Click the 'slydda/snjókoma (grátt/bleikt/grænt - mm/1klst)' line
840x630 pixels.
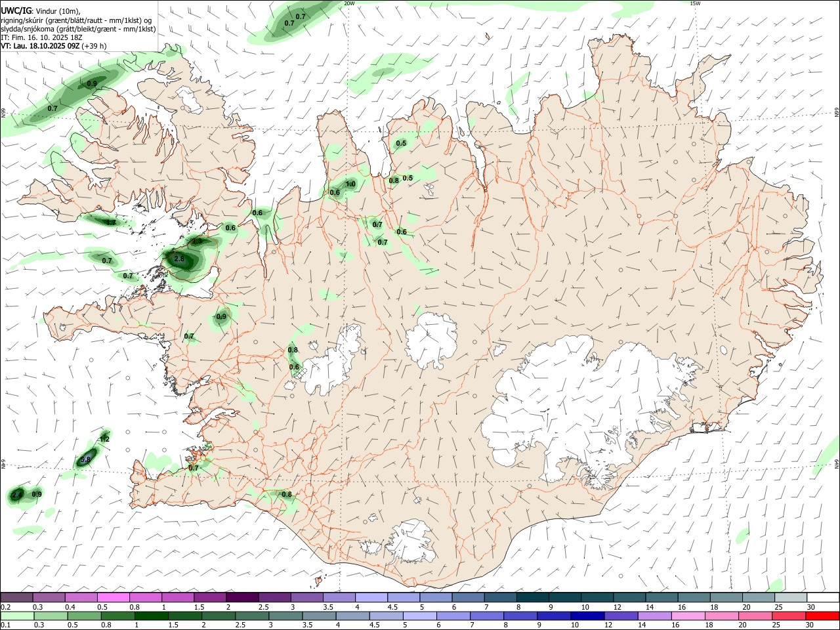78,29
